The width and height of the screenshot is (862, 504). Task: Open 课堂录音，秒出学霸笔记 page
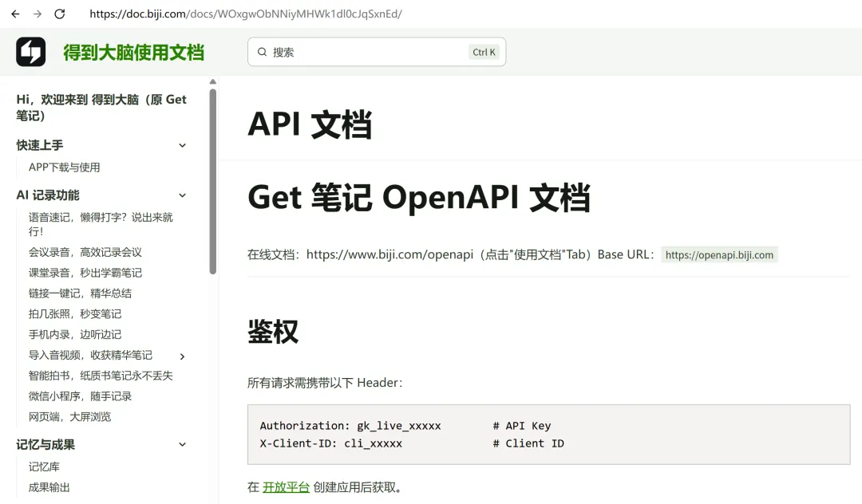tap(85, 273)
